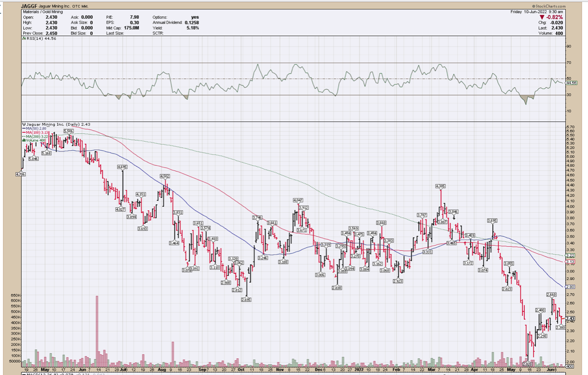588x375 pixels.
Task: Click the 5.168 low price label
Action: coord(46,153)
